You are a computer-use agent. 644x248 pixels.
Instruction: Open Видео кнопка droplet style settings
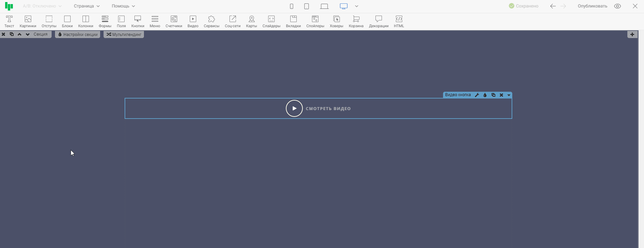pyautogui.click(x=485, y=95)
